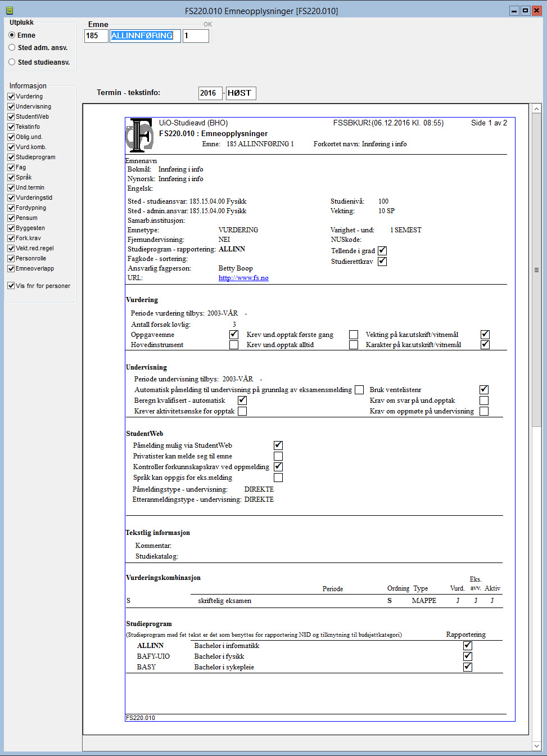Click 'skriftelig eksamen' row text
Viewport: 547px width, 756px height.
tap(224, 601)
